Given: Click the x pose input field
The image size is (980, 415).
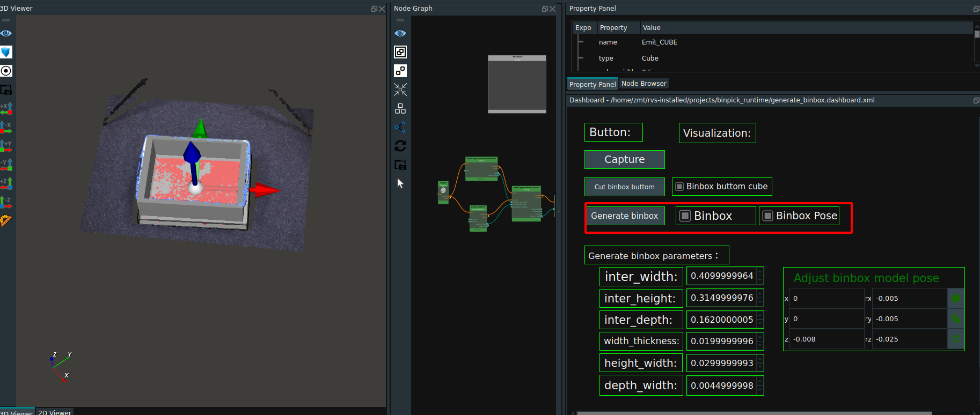Looking at the screenshot, I should click(827, 298).
